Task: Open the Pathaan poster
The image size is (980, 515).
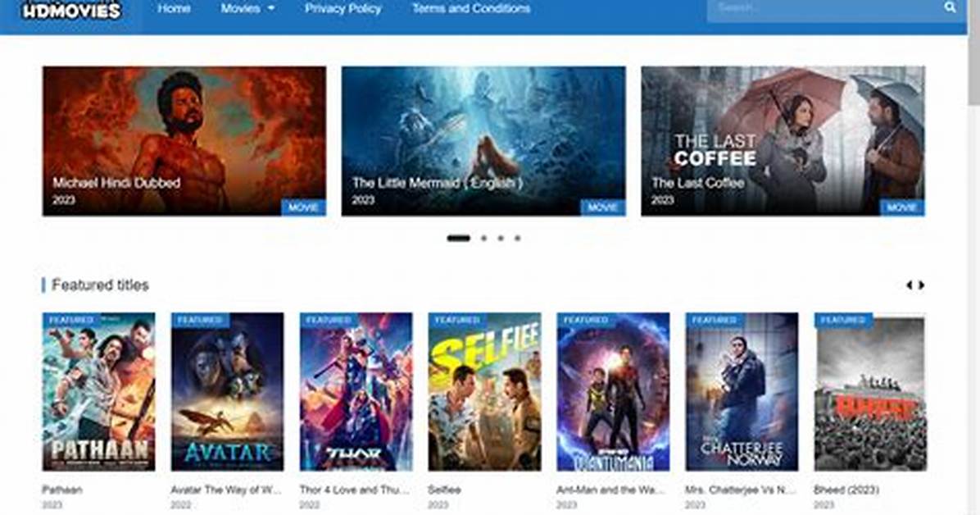Action: pos(99,392)
